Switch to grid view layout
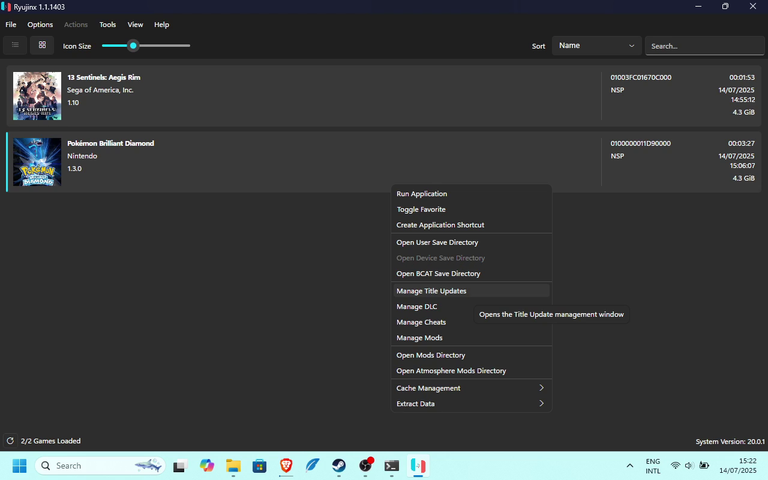 coord(42,45)
